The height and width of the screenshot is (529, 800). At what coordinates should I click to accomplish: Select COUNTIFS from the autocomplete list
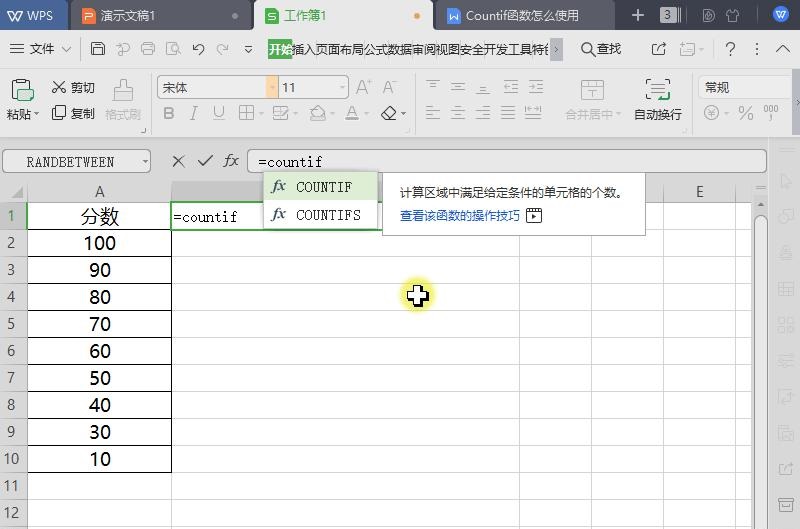pos(328,214)
